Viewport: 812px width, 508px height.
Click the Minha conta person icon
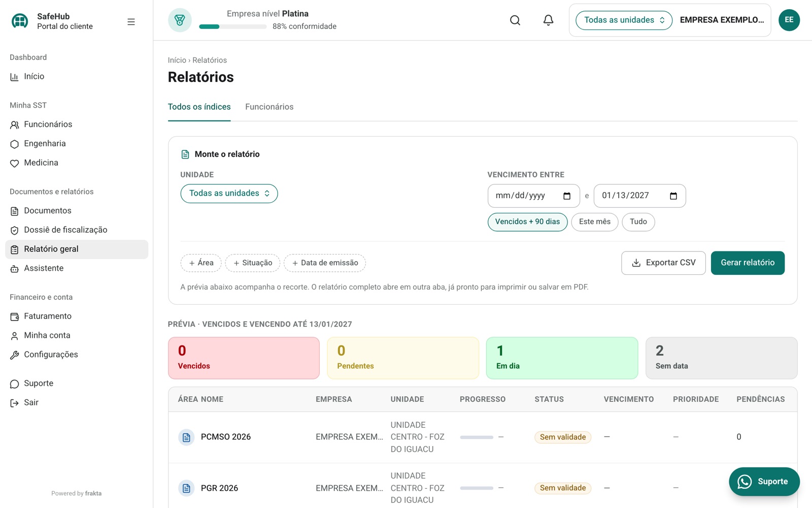point(14,336)
